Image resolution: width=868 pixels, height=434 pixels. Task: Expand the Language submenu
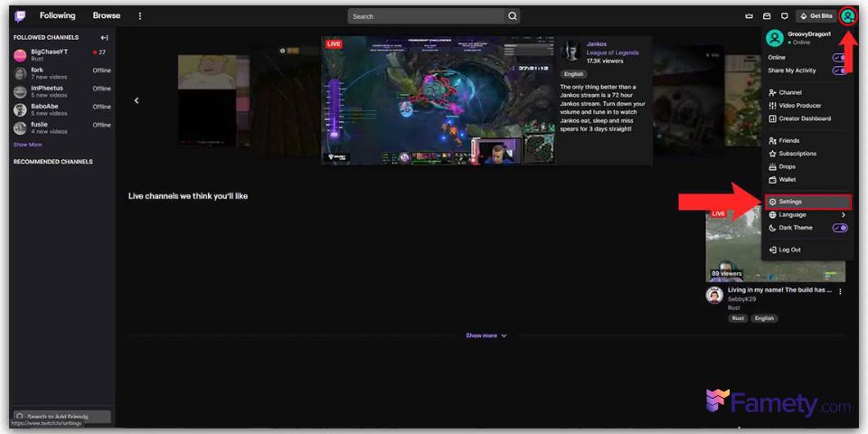pyautogui.click(x=807, y=215)
